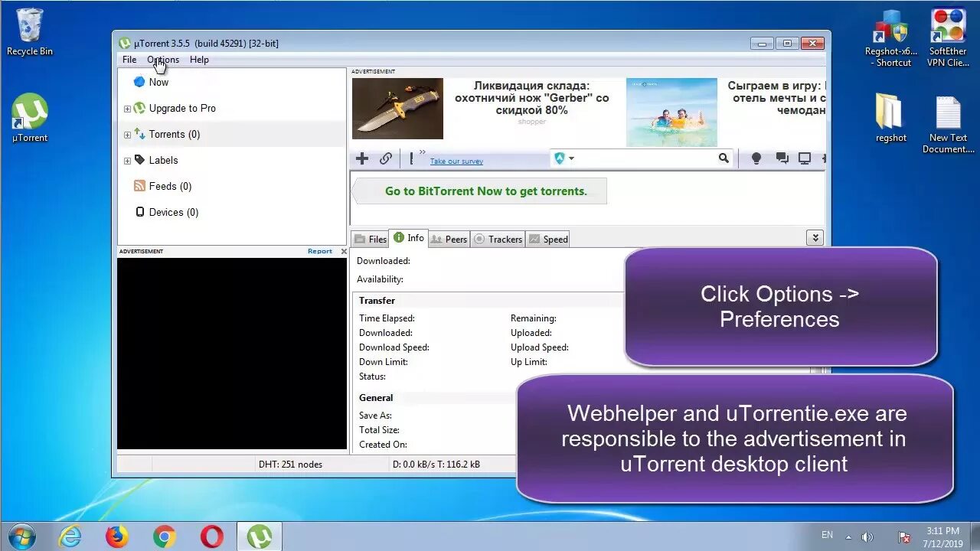Click the Add Torrent from URL link icon
This screenshot has width=980, height=551.
pyautogui.click(x=386, y=158)
